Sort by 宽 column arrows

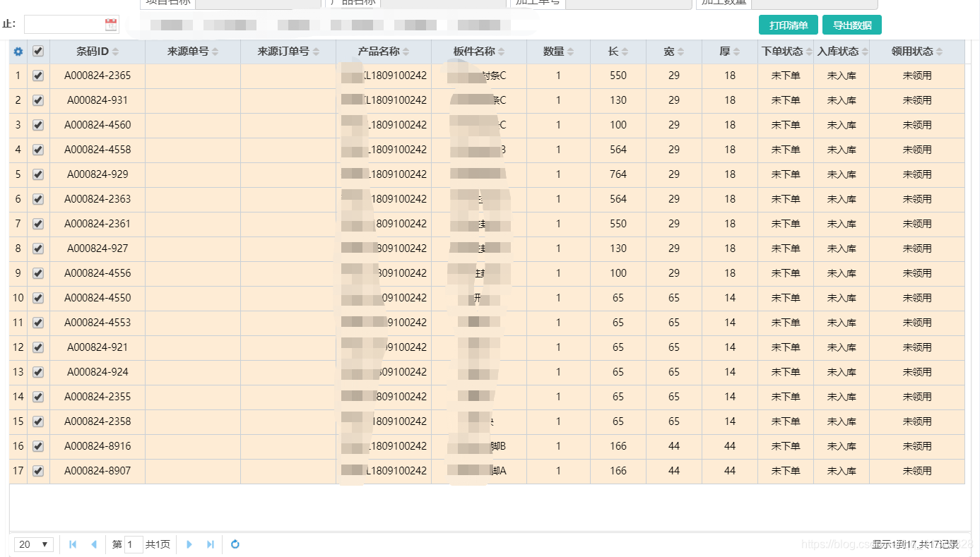tap(680, 52)
